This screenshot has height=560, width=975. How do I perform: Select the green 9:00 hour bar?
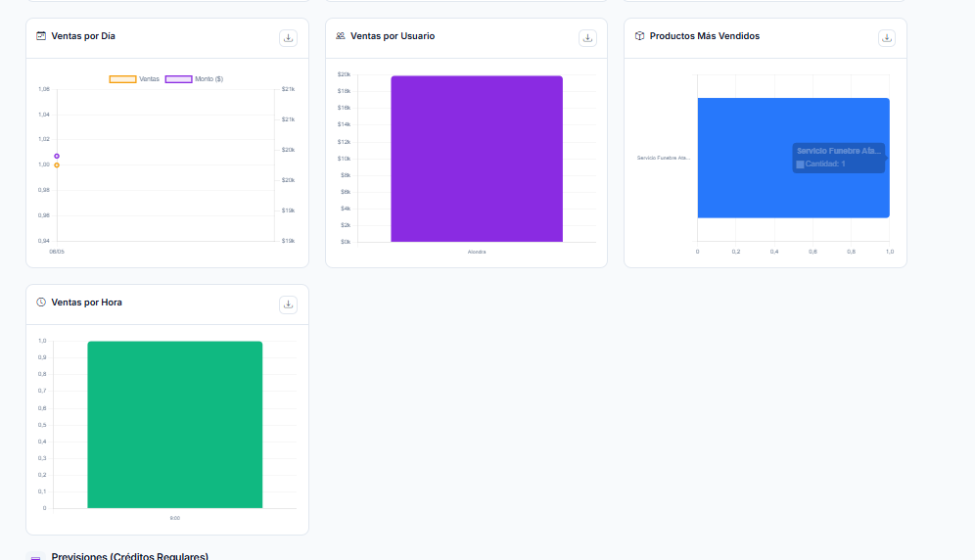[x=174, y=424]
